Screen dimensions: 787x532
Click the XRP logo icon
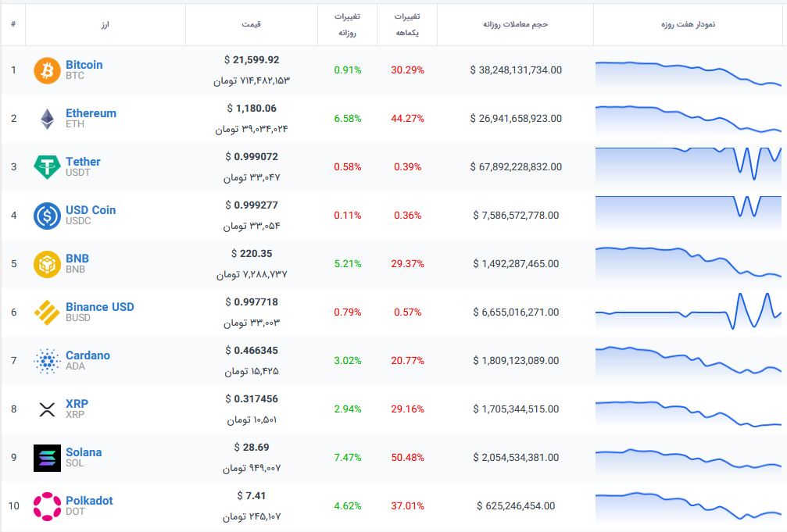click(x=47, y=409)
